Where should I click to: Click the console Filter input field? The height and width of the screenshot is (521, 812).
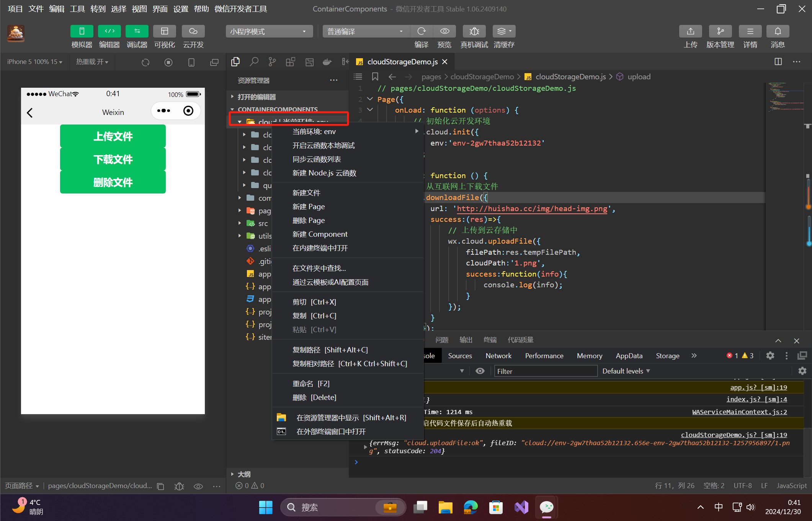coord(545,371)
